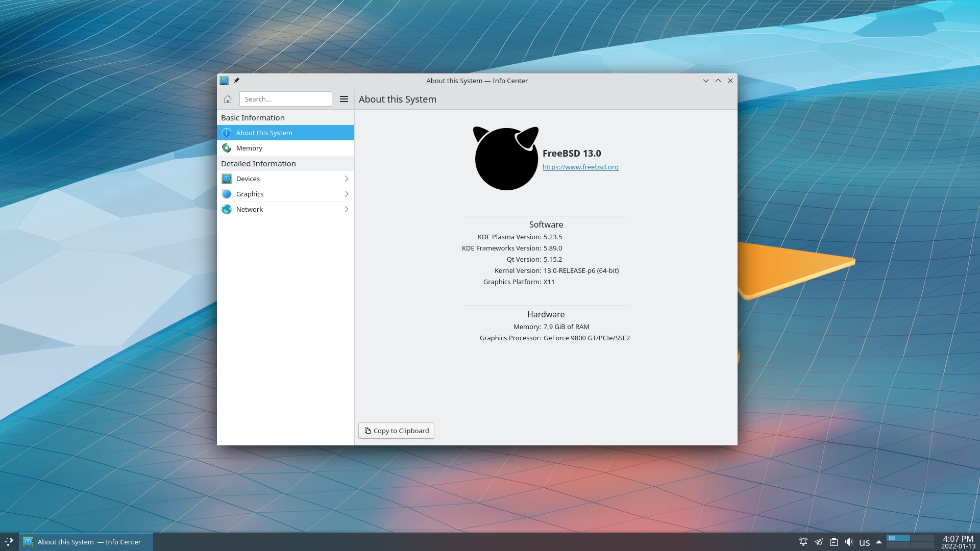Go to Info Center home page

point(228,99)
